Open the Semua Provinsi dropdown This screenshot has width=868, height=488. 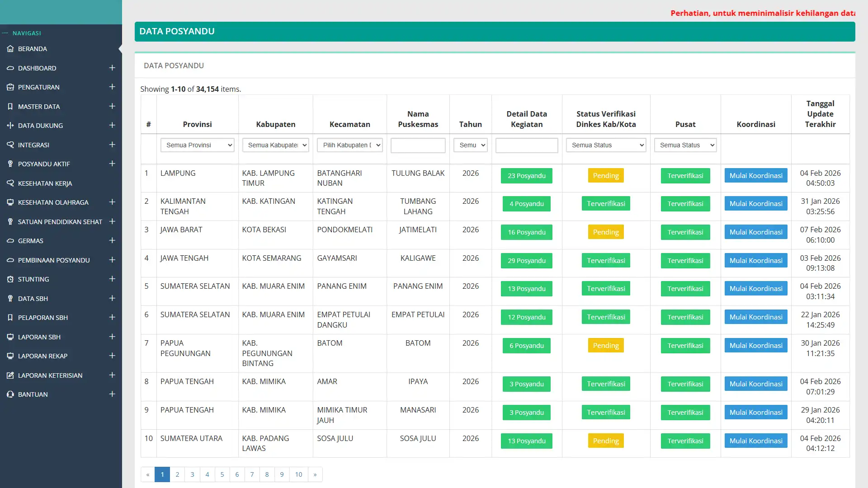click(197, 145)
